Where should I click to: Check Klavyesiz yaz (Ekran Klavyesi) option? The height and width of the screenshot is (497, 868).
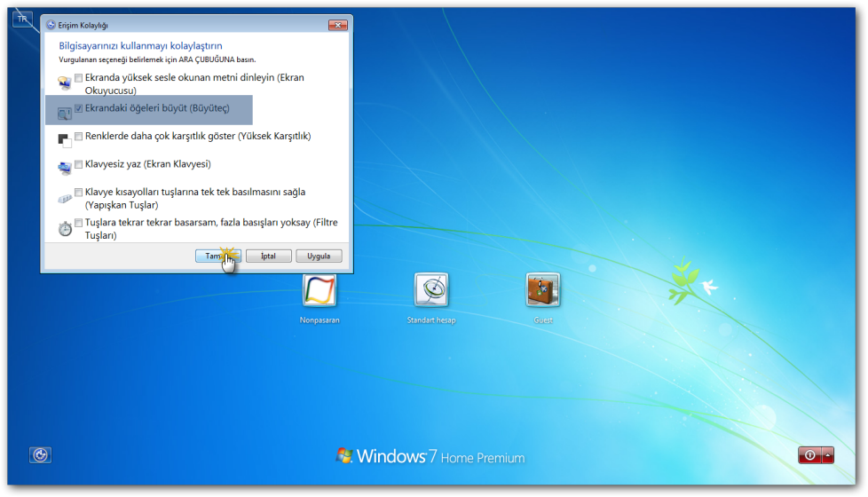pos(79,164)
